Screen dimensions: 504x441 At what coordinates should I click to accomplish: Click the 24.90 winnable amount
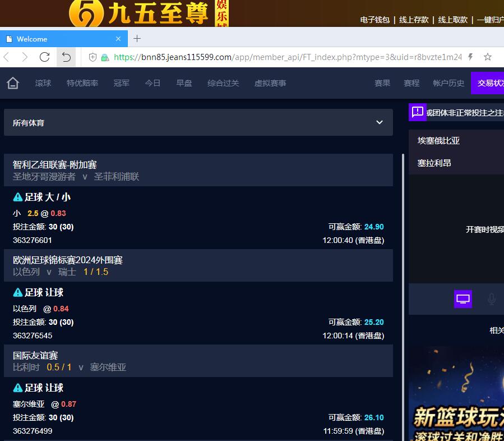pos(374,227)
